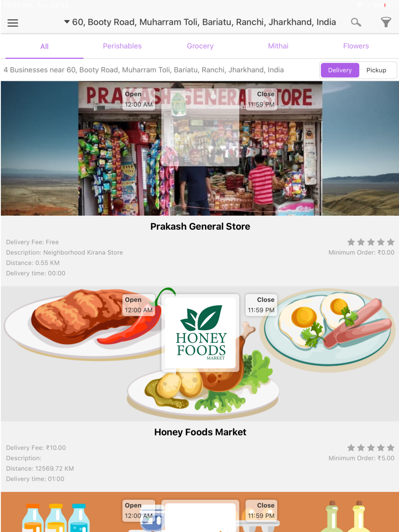Open the filter funnel icon
Screen dimensions: 399x532
(x=386, y=22)
